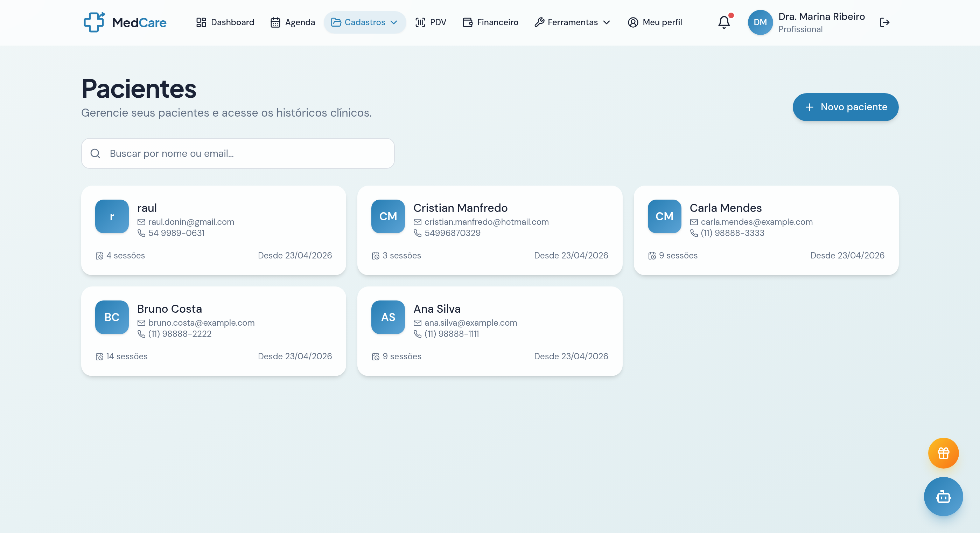Open the PDV section
The width and height of the screenshot is (980, 533).
click(430, 22)
